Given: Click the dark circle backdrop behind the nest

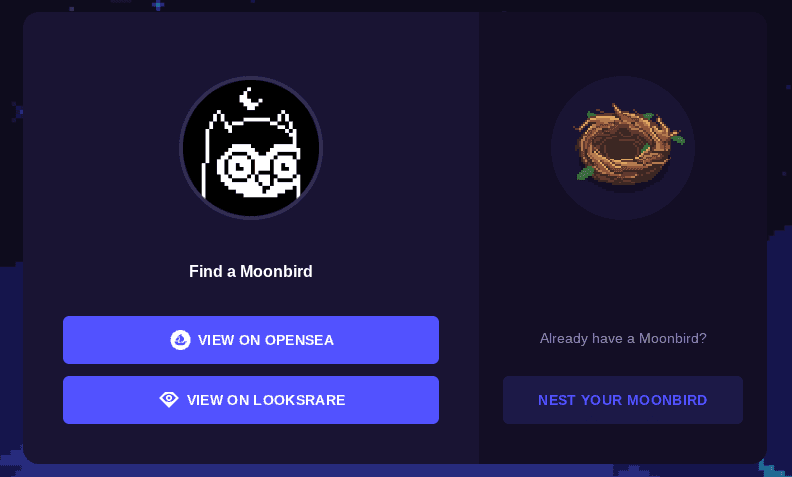Looking at the screenshot, I should pyautogui.click(x=623, y=148).
